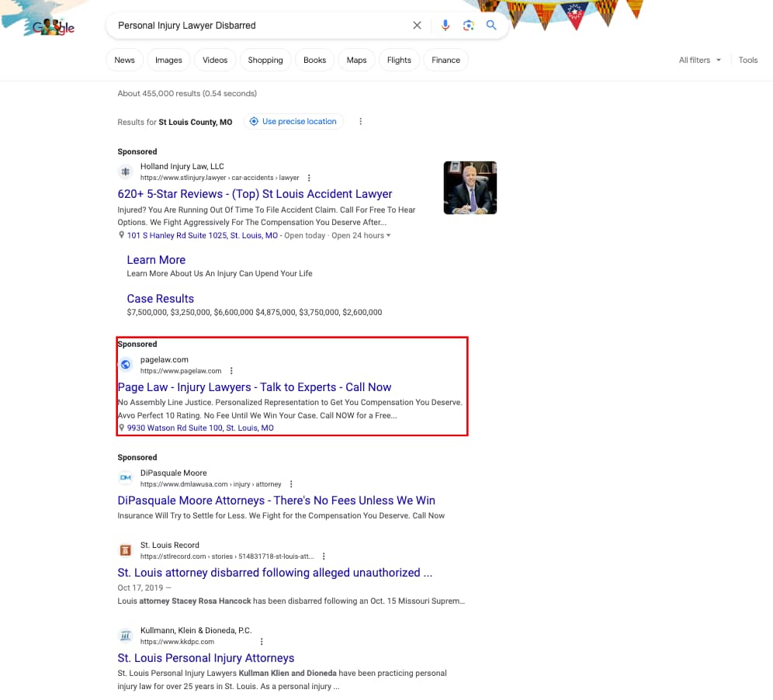
Task: Open three-dot menu for St. Louis Record result
Action: (x=324, y=556)
